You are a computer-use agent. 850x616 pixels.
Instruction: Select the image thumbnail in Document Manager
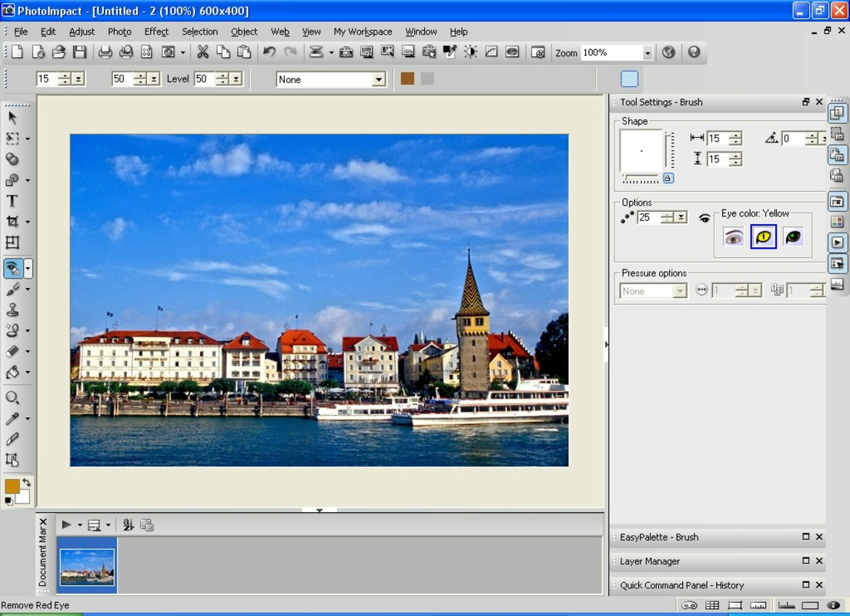(86, 566)
